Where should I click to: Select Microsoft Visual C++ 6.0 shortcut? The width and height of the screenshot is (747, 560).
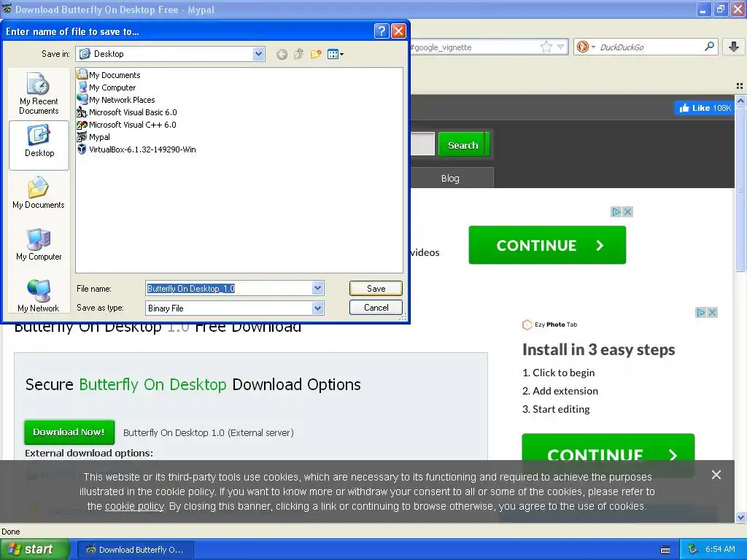tap(126, 124)
